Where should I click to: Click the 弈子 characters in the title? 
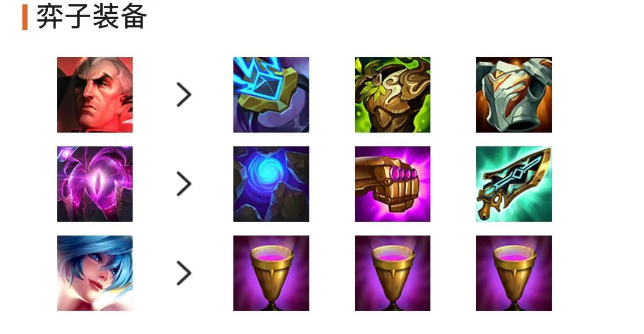[x=64, y=17]
